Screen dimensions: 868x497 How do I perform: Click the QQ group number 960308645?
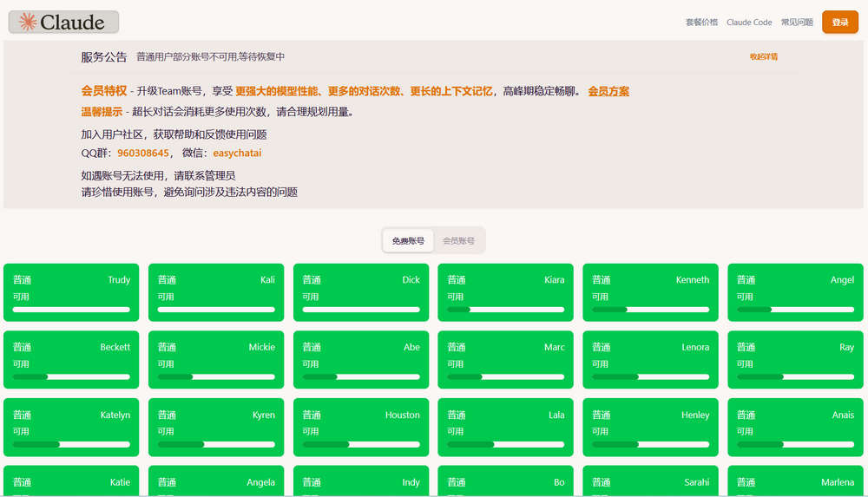coord(143,154)
